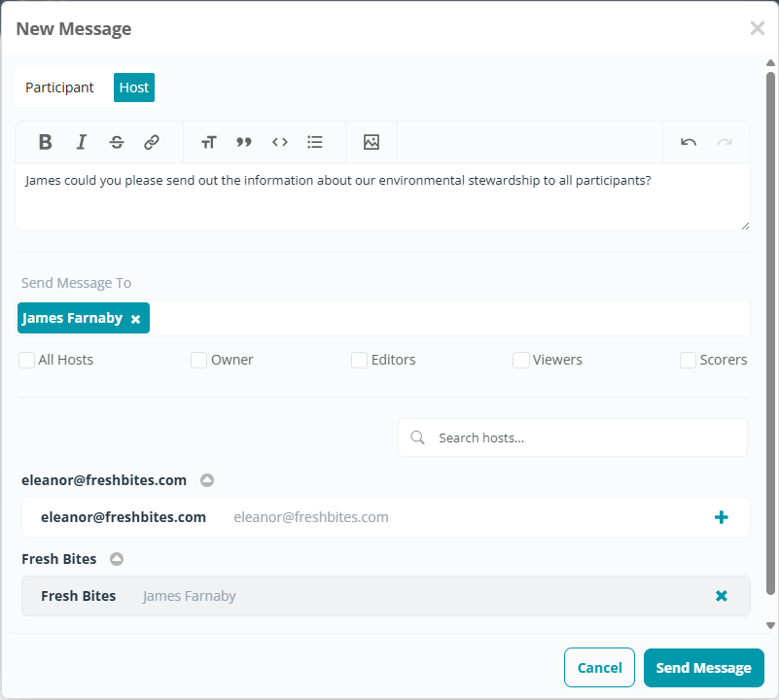Insert an image into the message
The image size is (779, 700).
coord(371,142)
